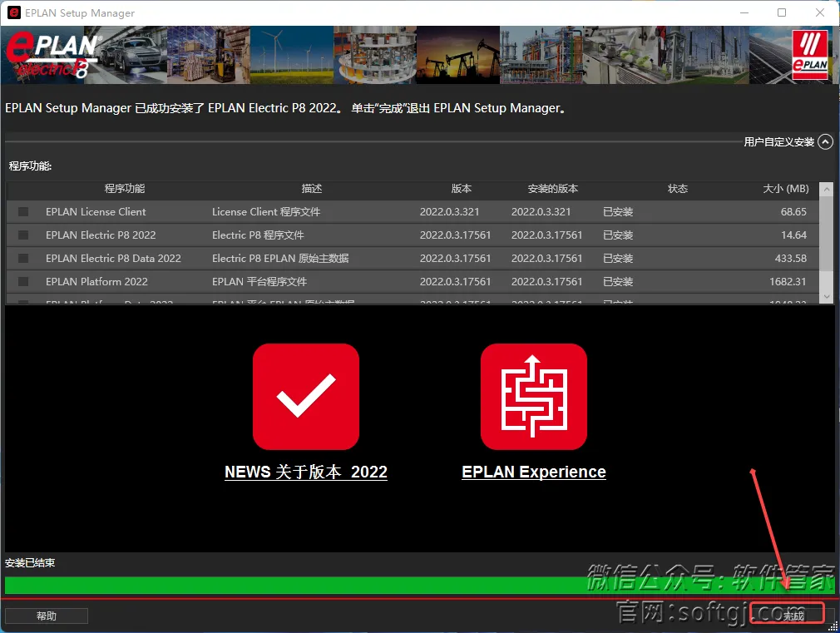
Task: Toggle the EPLAN License Client checkbox
Action: [23, 212]
